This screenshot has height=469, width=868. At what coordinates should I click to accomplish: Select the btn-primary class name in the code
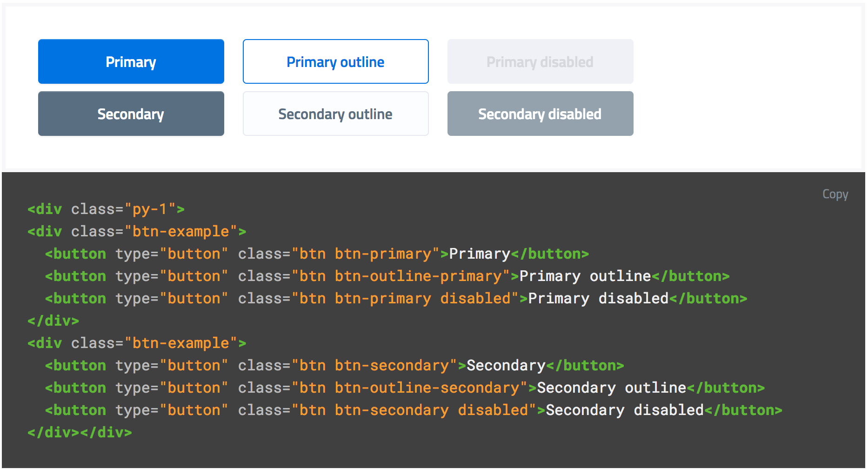tap(382, 254)
